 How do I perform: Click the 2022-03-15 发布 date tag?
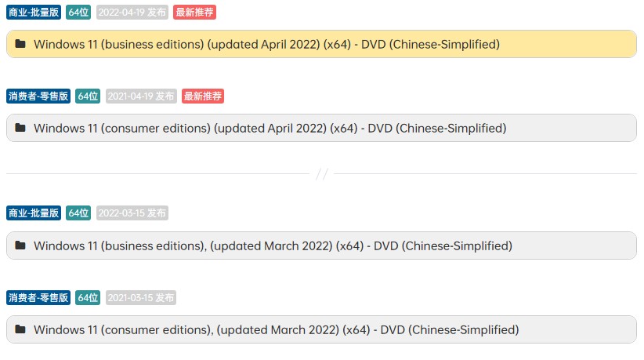pyautogui.click(x=132, y=213)
